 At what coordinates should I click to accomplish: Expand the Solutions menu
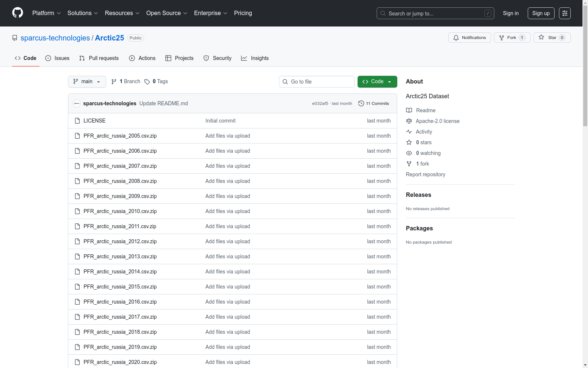coord(83,13)
